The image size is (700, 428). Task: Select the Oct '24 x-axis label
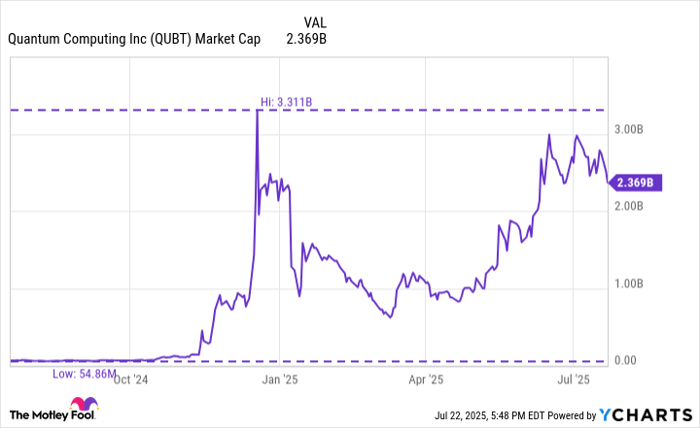(x=129, y=379)
